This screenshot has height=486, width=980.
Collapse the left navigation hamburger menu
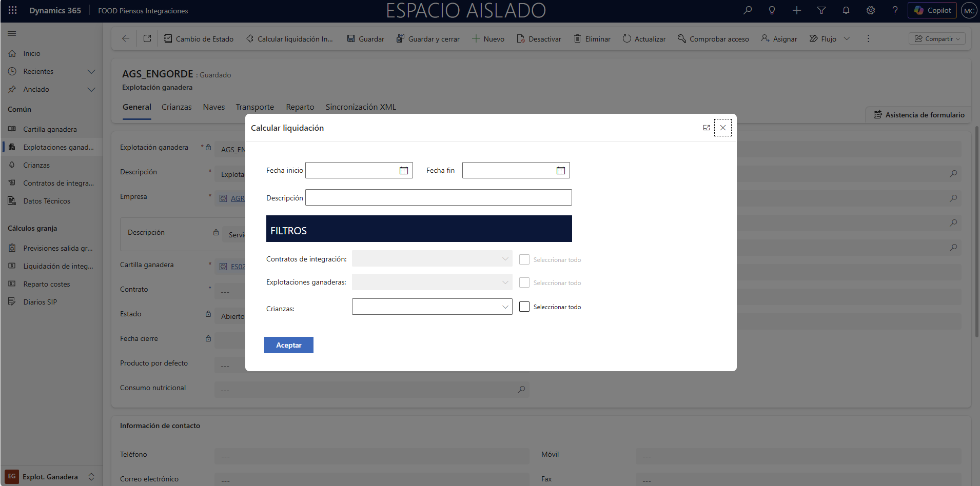(x=12, y=34)
